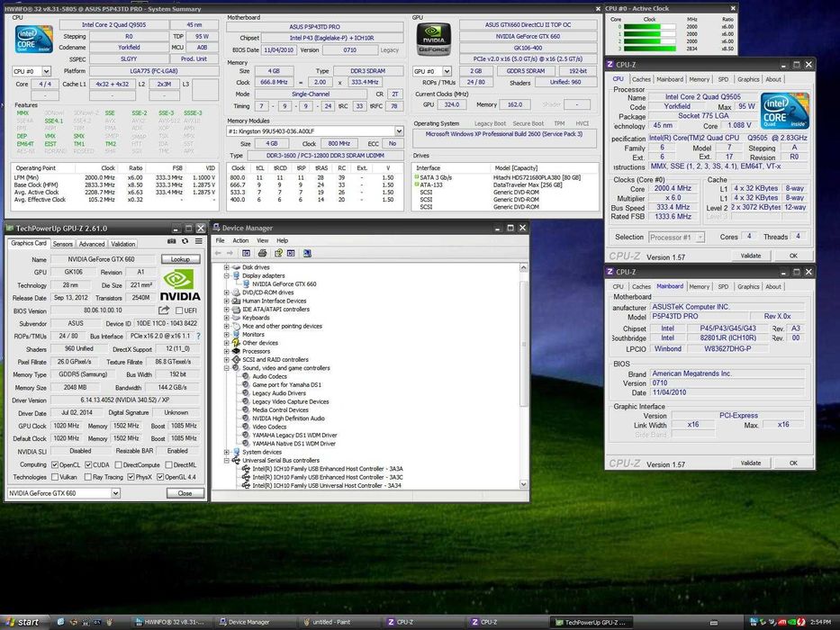
Task: Toggle the UEFI checkbox in GPU-Z
Action: 179,310
